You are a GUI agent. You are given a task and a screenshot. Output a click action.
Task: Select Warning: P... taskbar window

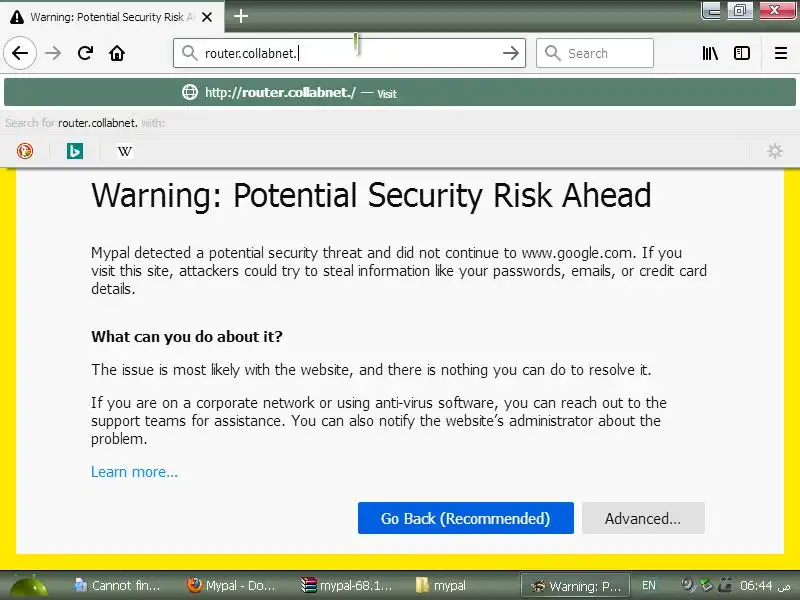tap(576, 586)
